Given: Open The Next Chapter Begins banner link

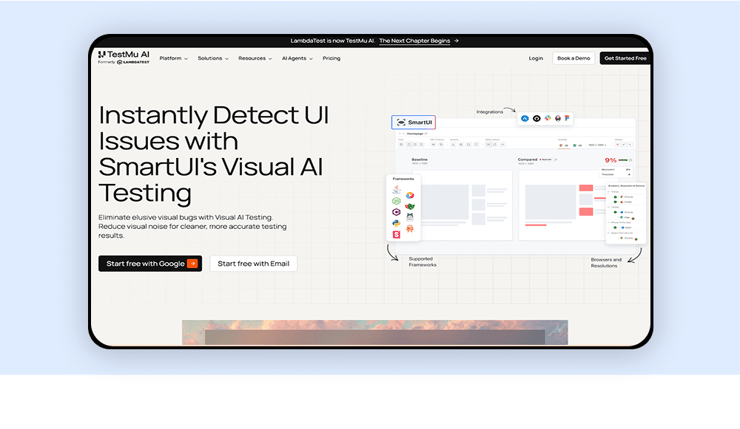Looking at the screenshot, I should coord(419,41).
